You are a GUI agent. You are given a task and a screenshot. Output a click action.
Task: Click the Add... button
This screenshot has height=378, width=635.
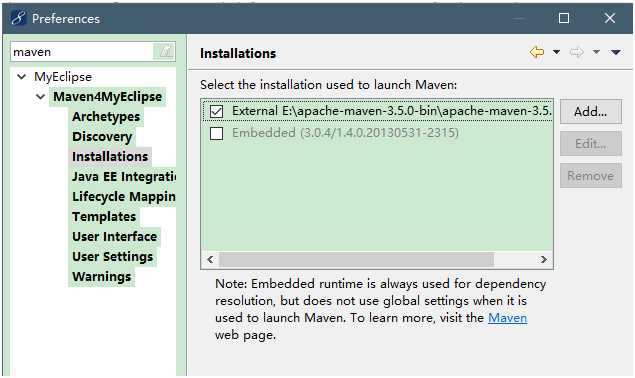(590, 112)
